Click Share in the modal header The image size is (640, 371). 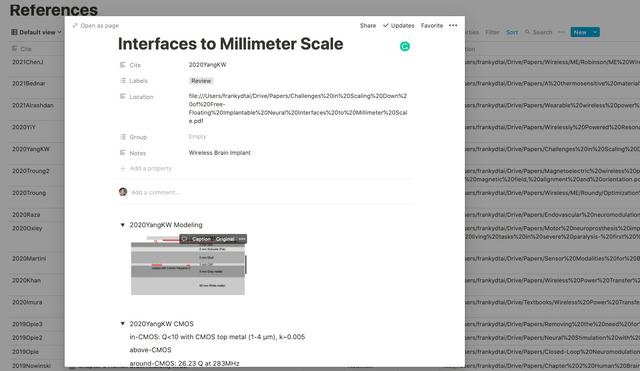368,25
